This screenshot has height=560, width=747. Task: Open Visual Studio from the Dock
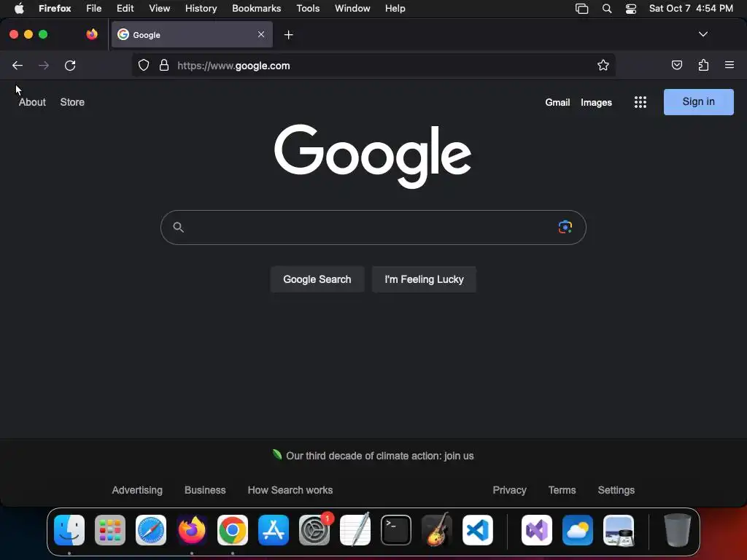tap(537, 530)
